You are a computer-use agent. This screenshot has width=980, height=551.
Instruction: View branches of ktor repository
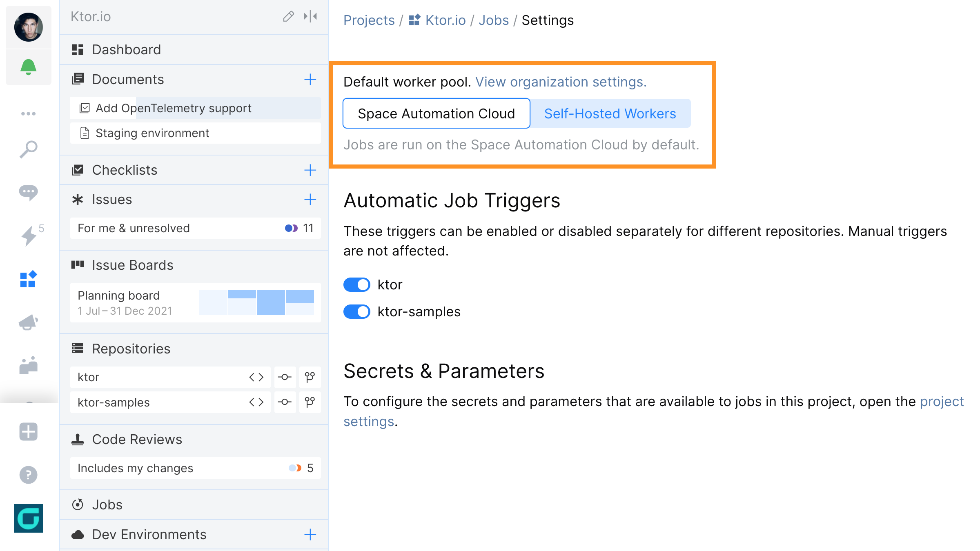(310, 377)
